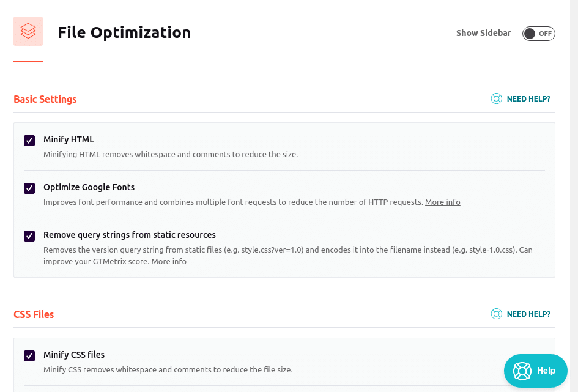Click NEED HELP? next to Basic Settings
This screenshot has width=578, height=392.
pyautogui.click(x=528, y=98)
